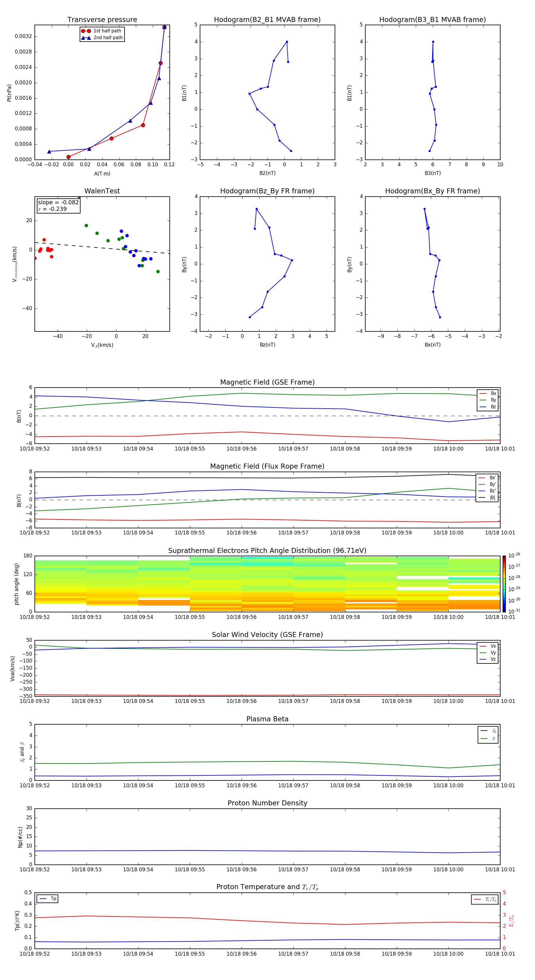The image size is (535, 980).
Task: Select the 'r = -0.239' annotation
Action: [x=53, y=209]
